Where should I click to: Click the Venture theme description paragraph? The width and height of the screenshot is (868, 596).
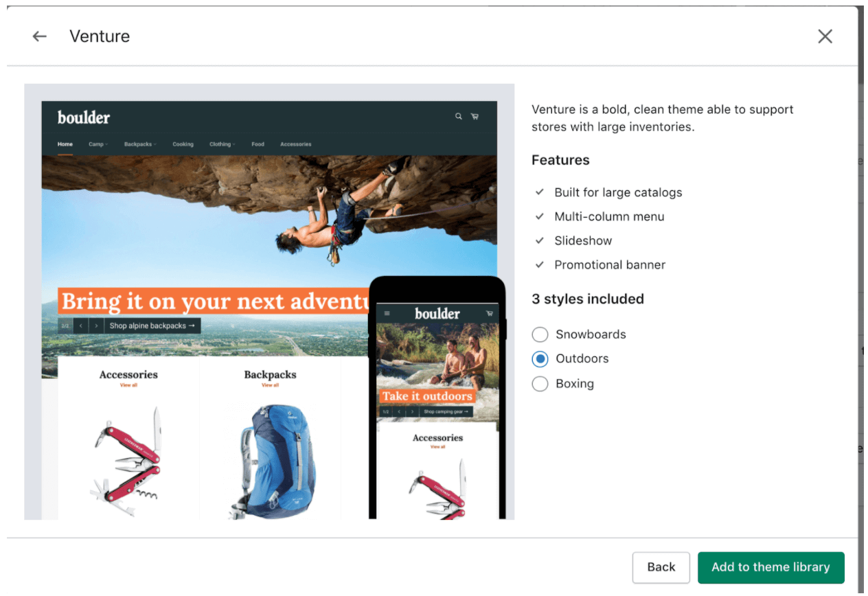[x=663, y=118]
